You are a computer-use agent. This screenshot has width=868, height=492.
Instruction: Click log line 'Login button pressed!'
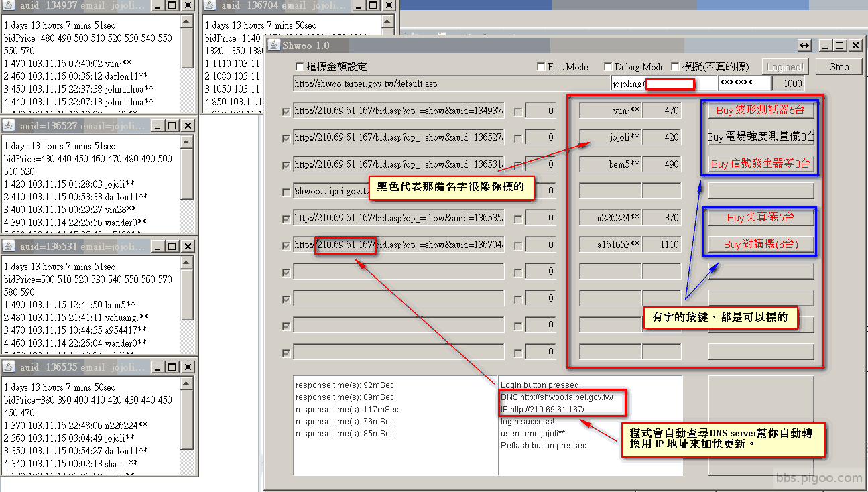click(x=541, y=385)
